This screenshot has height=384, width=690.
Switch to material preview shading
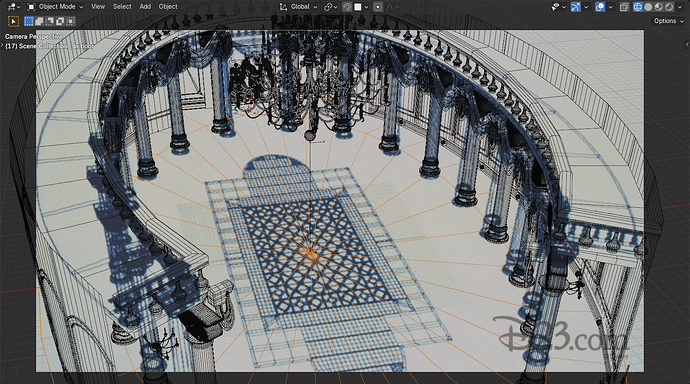658,7
